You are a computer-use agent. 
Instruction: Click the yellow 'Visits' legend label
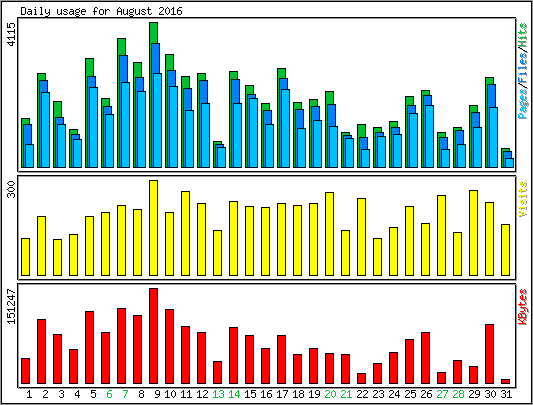pos(523,199)
